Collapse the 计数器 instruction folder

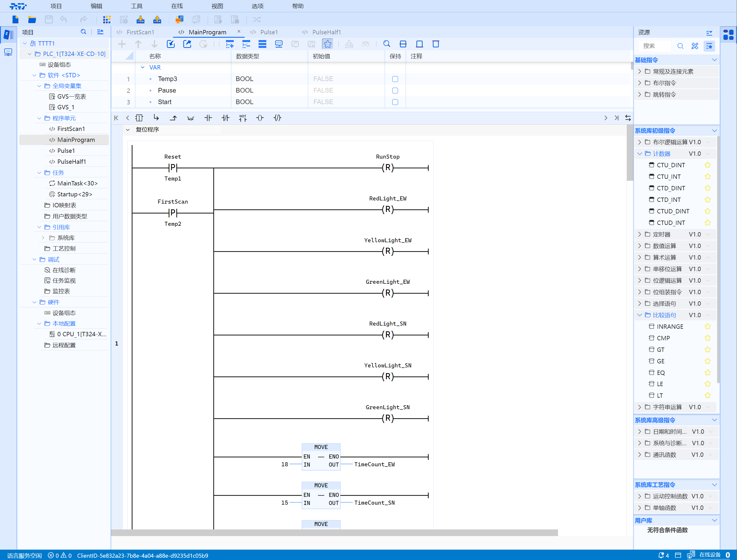point(639,154)
